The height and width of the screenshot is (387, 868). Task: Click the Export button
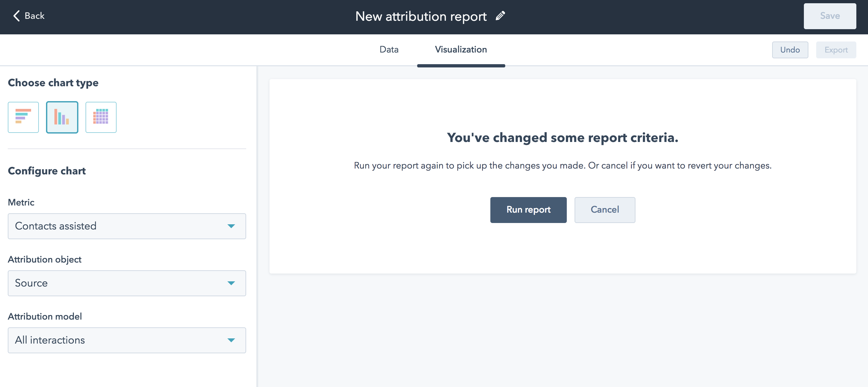point(836,50)
